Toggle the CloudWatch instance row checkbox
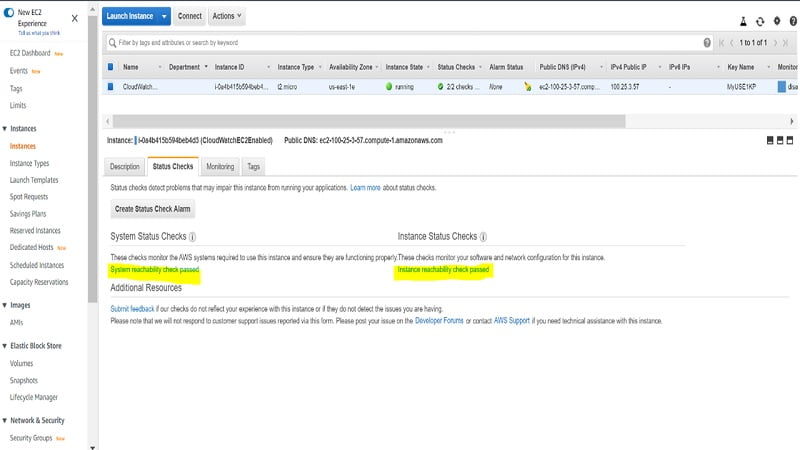 (110, 87)
